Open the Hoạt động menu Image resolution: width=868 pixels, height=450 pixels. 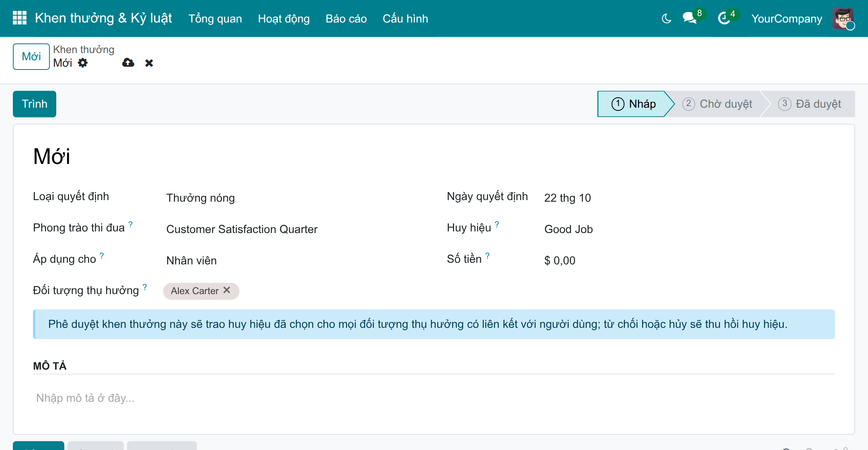pyautogui.click(x=284, y=18)
